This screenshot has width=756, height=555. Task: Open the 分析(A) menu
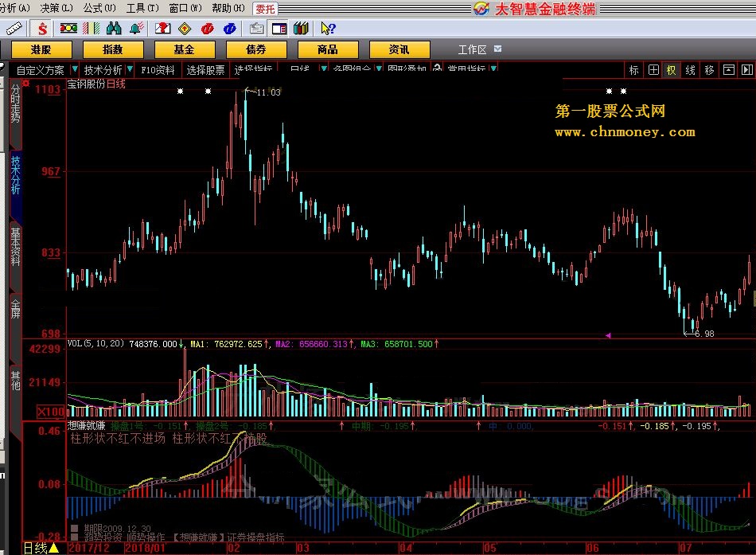(15, 8)
